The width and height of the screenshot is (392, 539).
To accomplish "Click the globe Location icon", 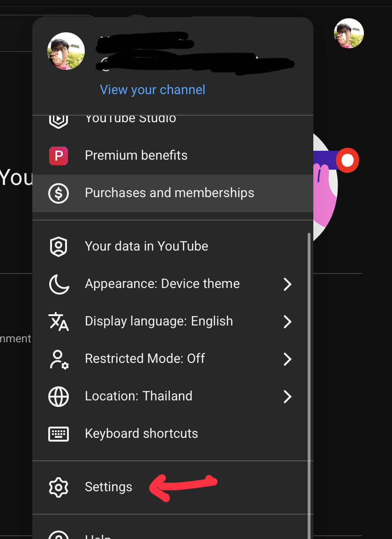I will [x=59, y=397].
